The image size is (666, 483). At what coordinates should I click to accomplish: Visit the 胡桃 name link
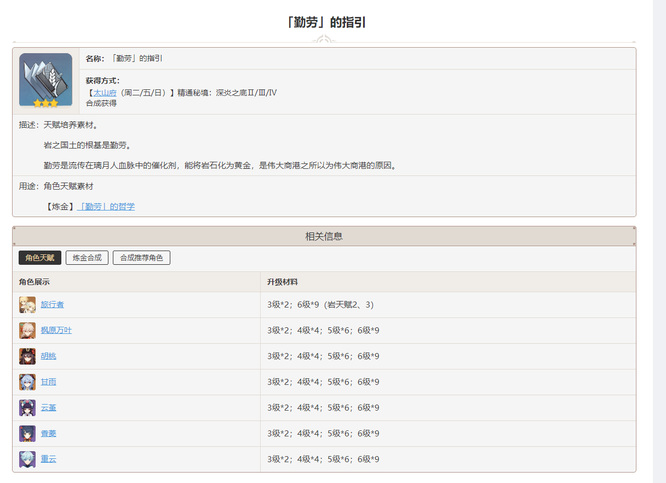coord(48,356)
